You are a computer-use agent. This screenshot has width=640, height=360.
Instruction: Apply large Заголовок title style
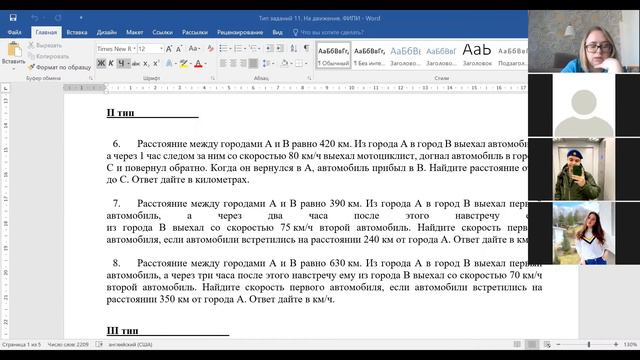pyautogui.click(x=477, y=55)
